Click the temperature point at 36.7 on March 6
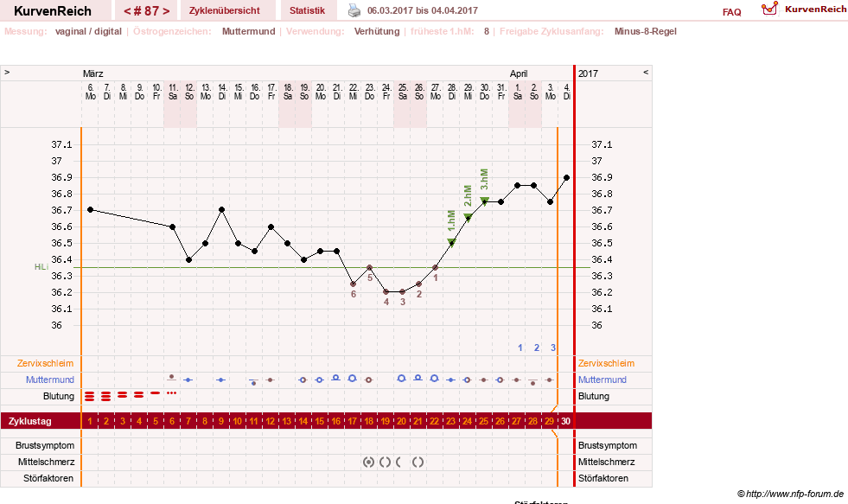 point(90,209)
